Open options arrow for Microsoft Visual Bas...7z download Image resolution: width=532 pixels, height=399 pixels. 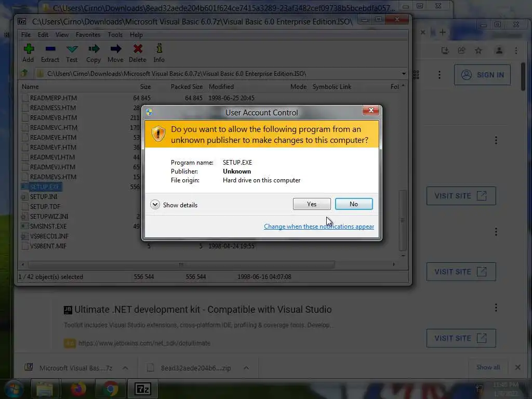[125, 368]
